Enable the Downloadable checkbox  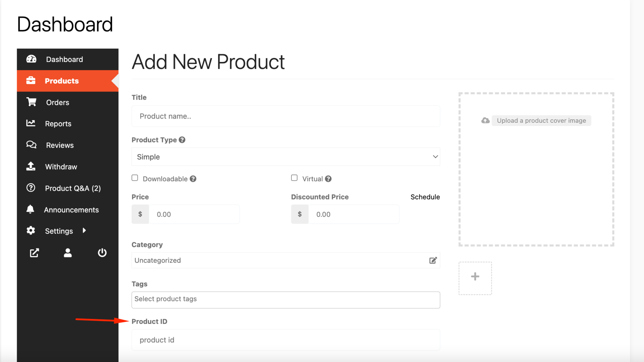tap(135, 178)
